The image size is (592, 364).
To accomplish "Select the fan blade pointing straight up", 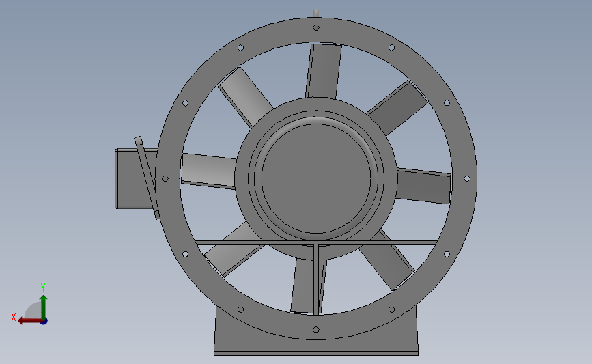I will (x=324, y=71).
